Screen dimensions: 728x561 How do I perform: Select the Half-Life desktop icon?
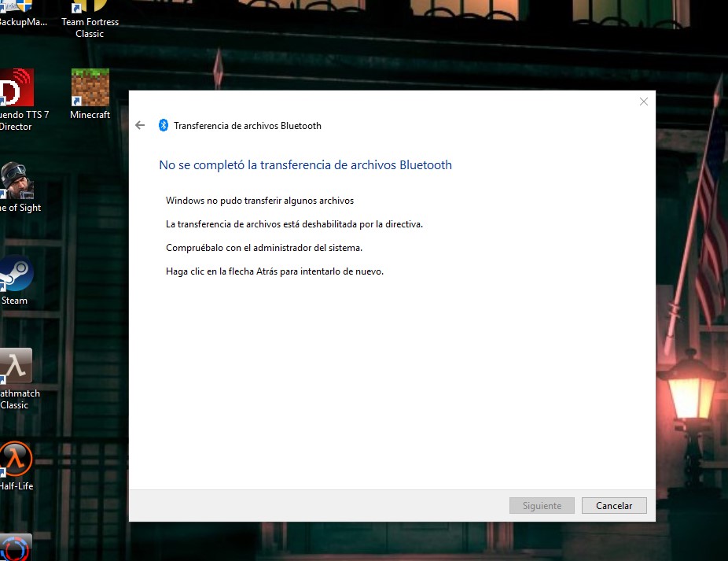pos(17,466)
